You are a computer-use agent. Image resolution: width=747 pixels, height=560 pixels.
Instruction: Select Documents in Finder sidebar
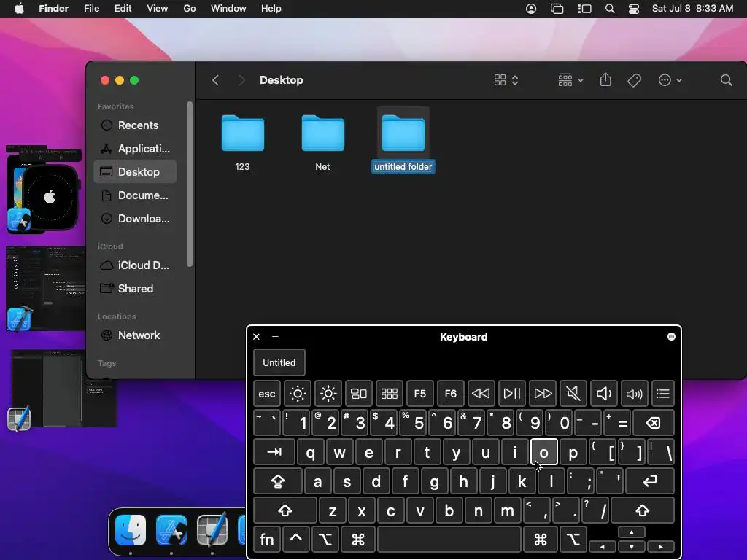pyautogui.click(x=135, y=195)
